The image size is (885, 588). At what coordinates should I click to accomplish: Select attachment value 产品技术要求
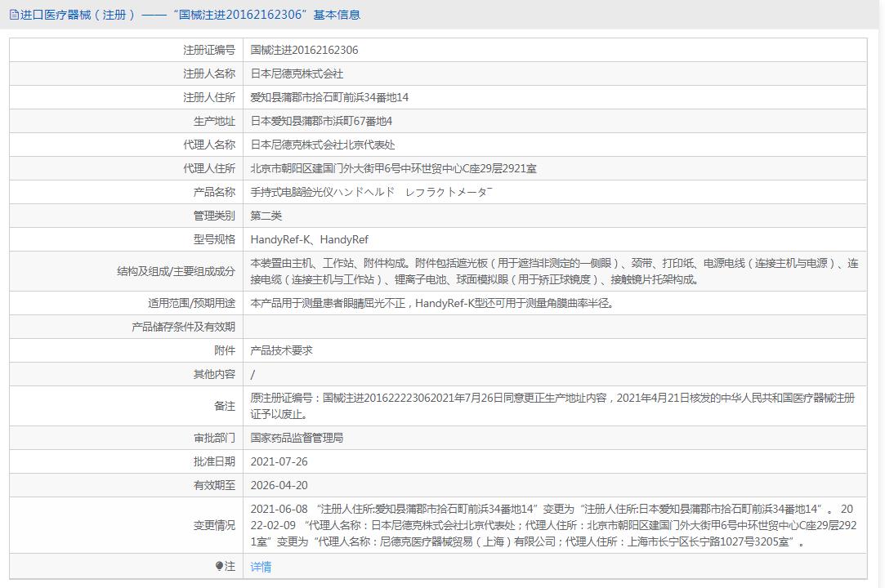281,351
